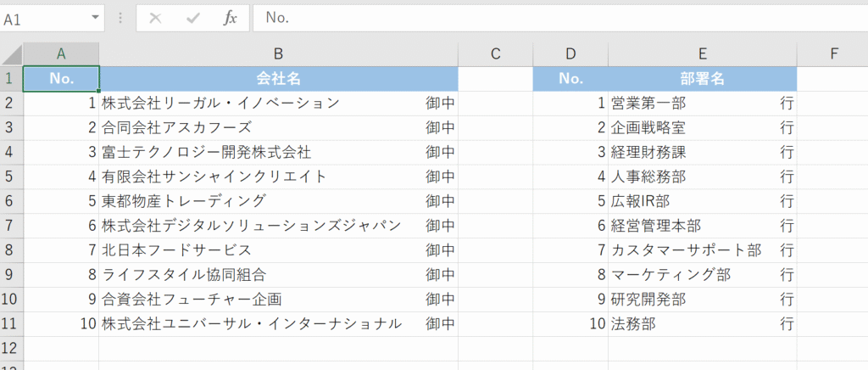Expand the Name Box dropdown arrow
Viewport: 868px width, 370px height.
(94, 18)
